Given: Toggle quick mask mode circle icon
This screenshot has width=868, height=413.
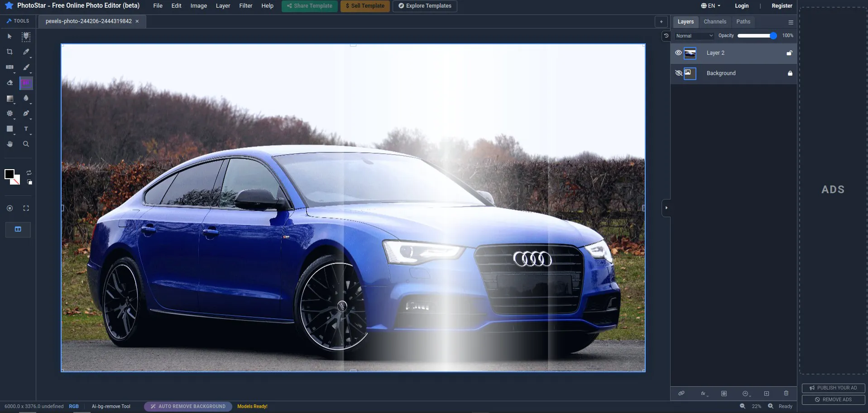Looking at the screenshot, I should [10, 208].
